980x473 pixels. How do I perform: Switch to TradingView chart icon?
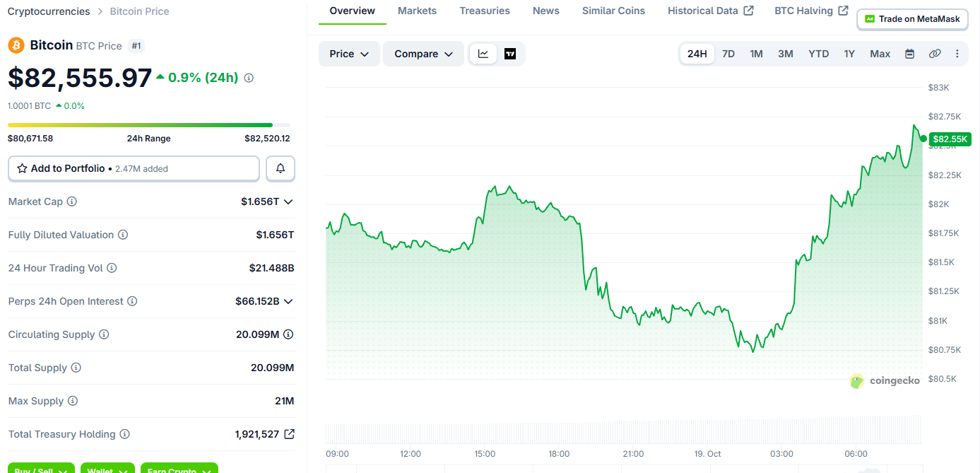510,54
